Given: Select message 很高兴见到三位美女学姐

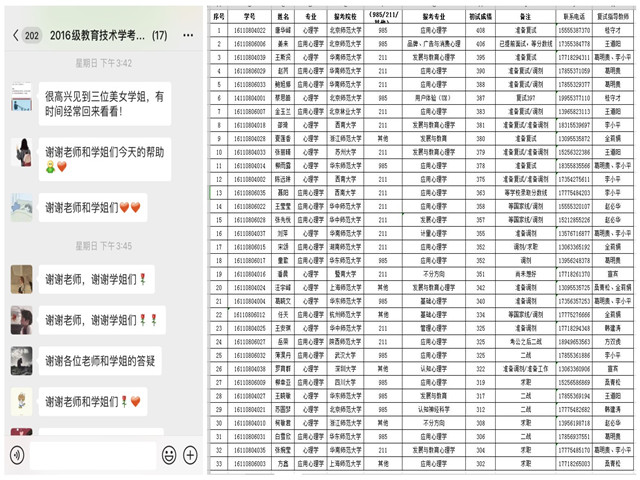Looking at the screenshot, I should (100, 104).
